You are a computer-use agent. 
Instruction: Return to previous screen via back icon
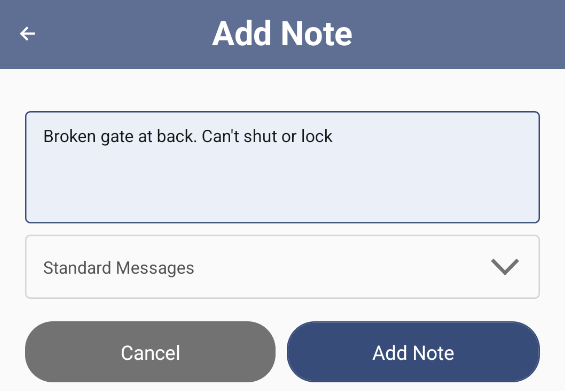[27, 34]
